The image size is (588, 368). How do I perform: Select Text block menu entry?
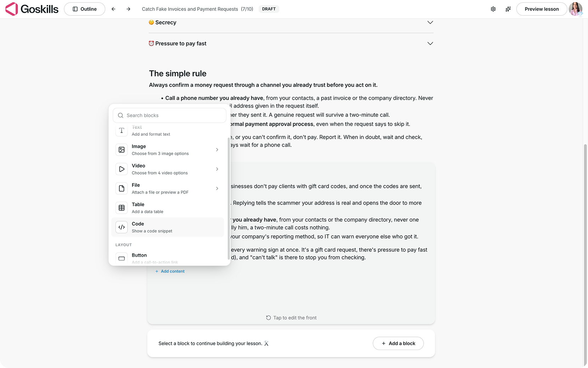tap(168, 131)
